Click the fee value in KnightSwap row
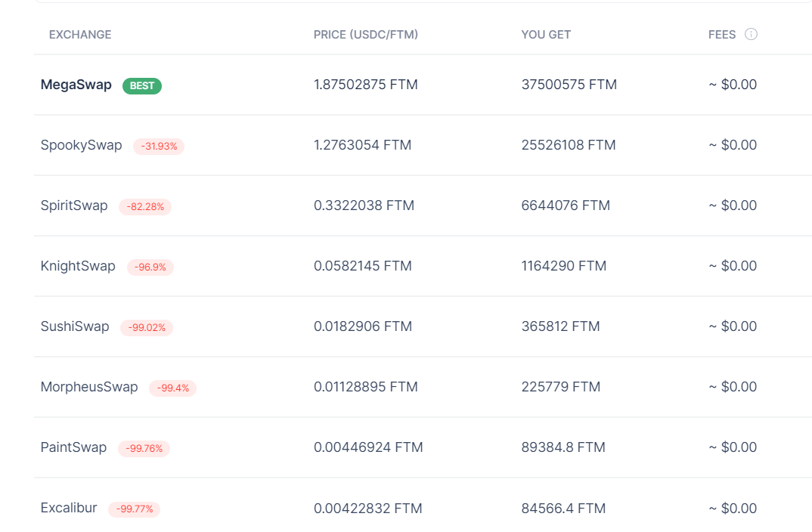This screenshot has height=532, width=812. (733, 266)
